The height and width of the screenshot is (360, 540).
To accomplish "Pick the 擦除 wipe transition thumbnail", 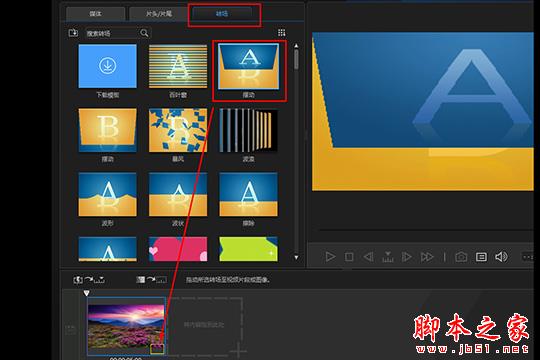I will pos(248,194).
